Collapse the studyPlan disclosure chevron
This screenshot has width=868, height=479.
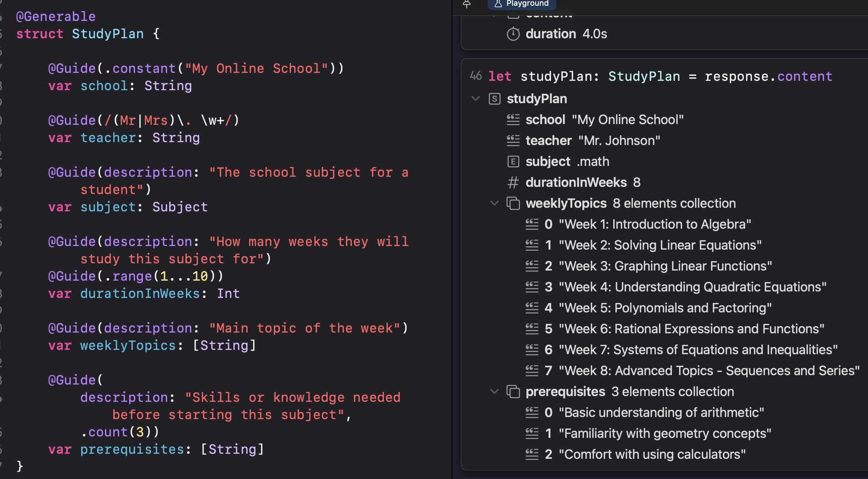pyautogui.click(x=475, y=98)
